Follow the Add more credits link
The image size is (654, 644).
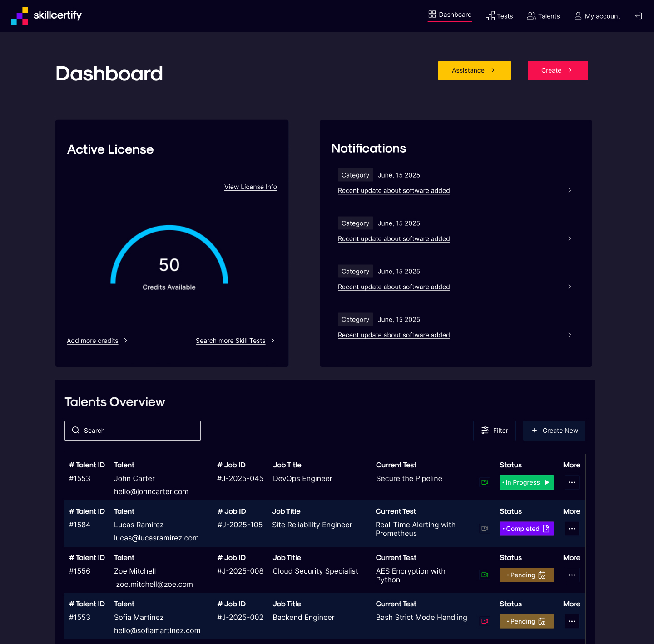(93, 341)
